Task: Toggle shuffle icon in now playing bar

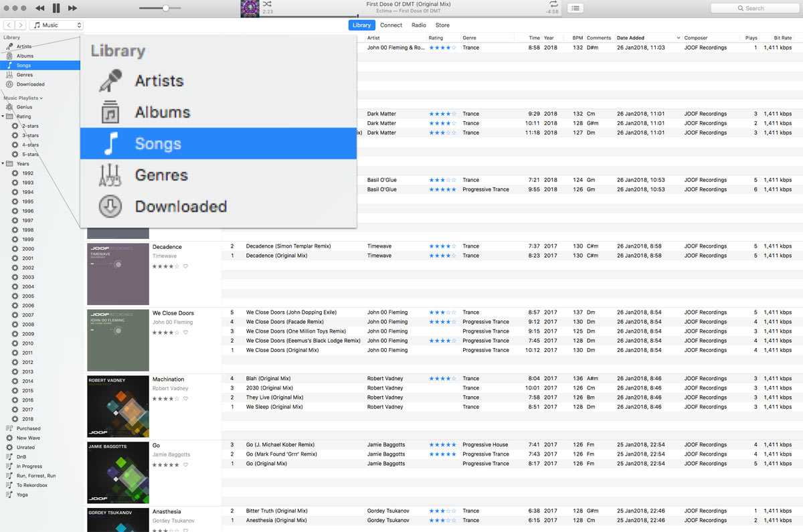Action: pyautogui.click(x=268, y=4)
